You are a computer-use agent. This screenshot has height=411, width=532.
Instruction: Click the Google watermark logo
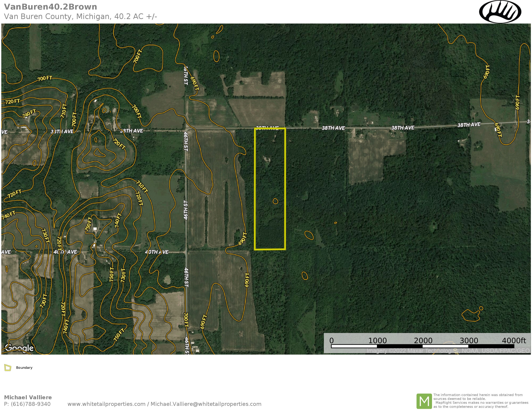(x=19, y=348)
